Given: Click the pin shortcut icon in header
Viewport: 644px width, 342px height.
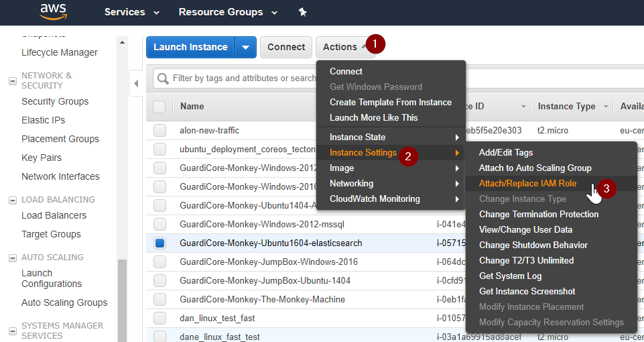Looking at the screenshot, I should [x=302, y=12].
